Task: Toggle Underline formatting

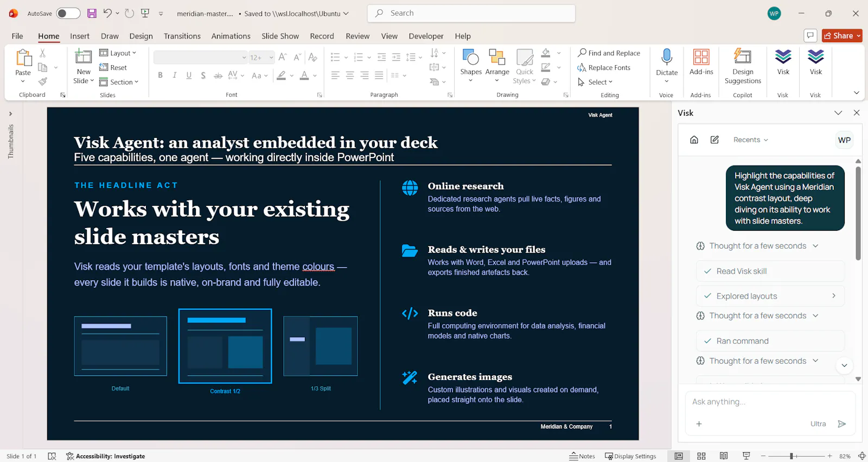Action: pyautogui.click(x=189, y=75)
